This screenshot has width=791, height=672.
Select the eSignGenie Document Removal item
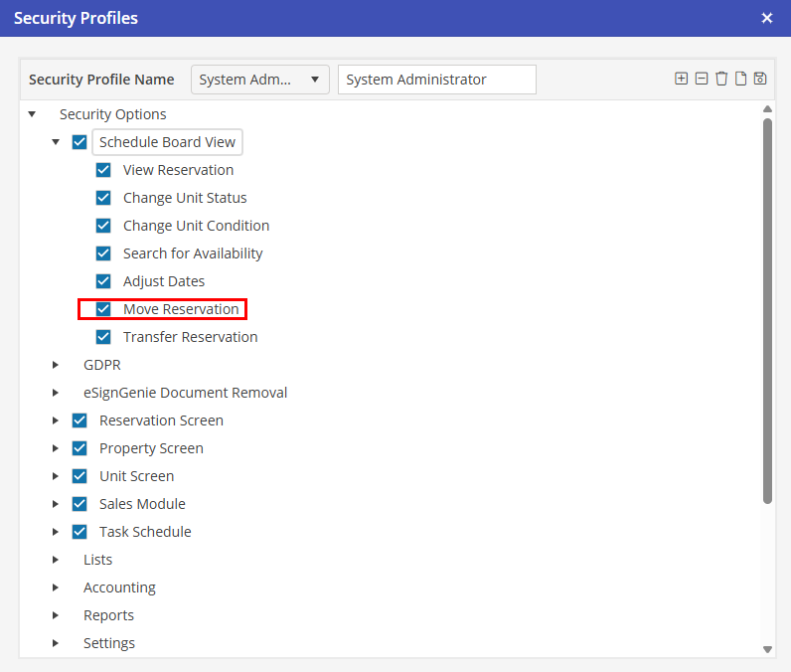(x=185, y=393)
